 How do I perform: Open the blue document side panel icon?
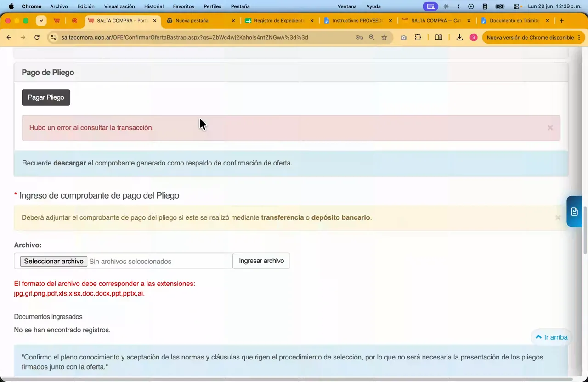pos(574,211)
